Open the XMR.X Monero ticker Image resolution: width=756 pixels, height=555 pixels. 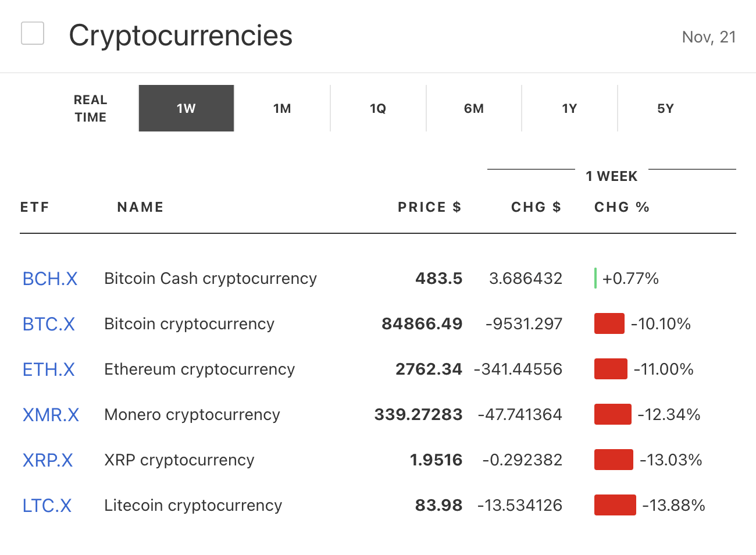pyautogui.click(x=51, y=415)
